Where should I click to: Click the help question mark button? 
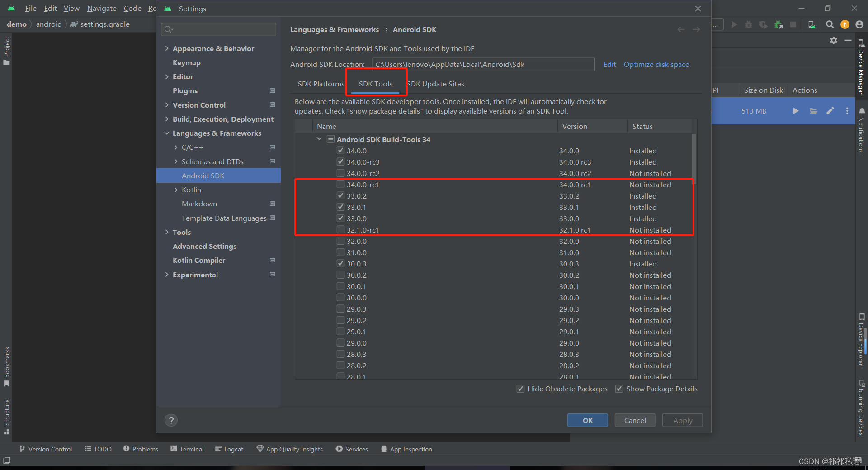coord(171,420)
